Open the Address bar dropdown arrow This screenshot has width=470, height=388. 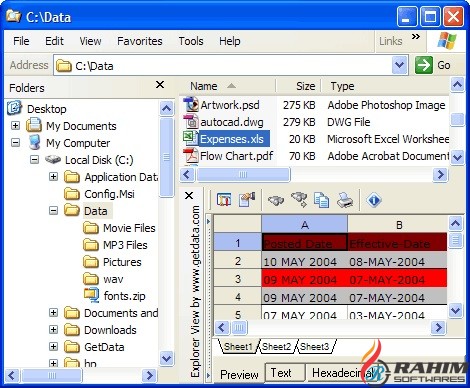tap(399, 65)
